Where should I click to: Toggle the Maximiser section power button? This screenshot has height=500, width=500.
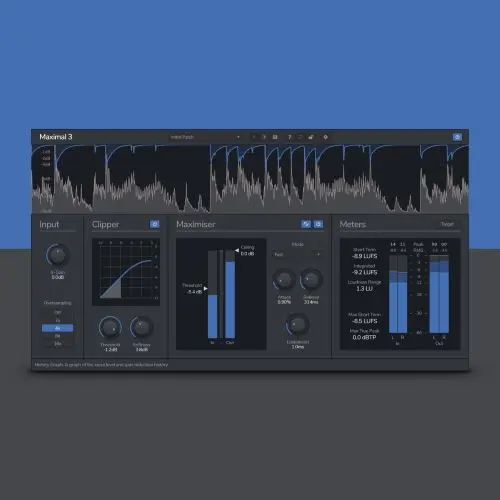318,224
